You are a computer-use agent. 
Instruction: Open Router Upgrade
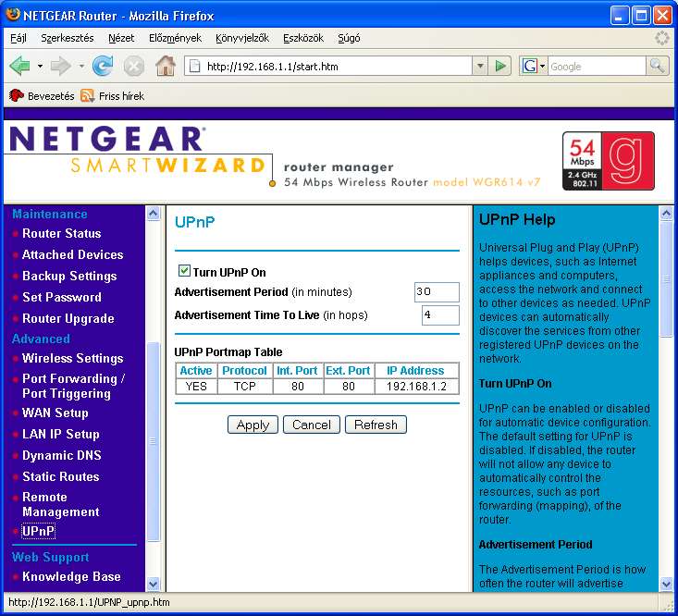68,318
